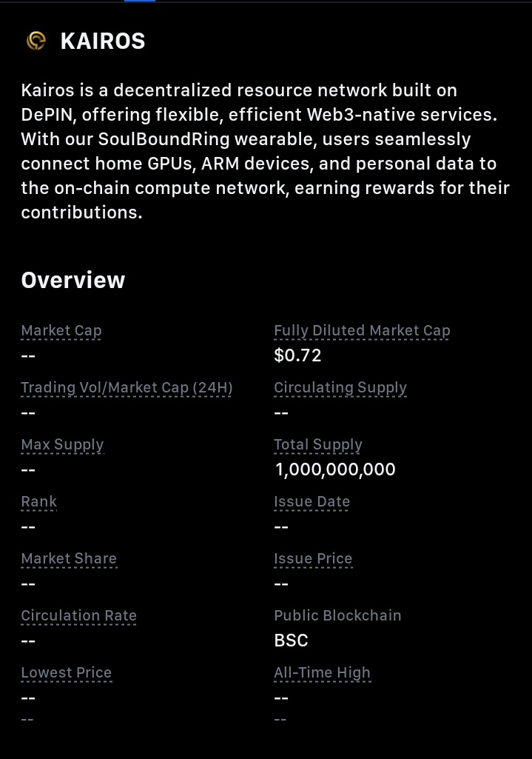Show info for Trading Vol/Market Cap (24H)

click(127, 388)
